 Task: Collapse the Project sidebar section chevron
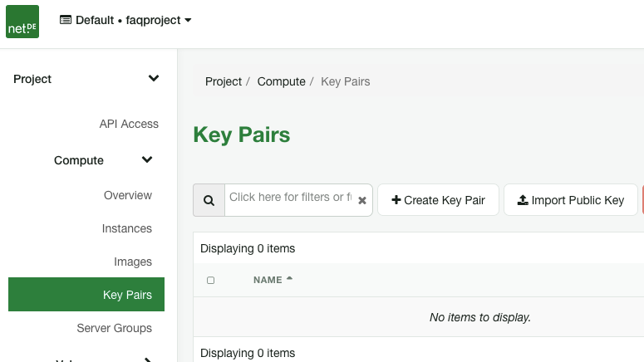(x=154, y=78)
